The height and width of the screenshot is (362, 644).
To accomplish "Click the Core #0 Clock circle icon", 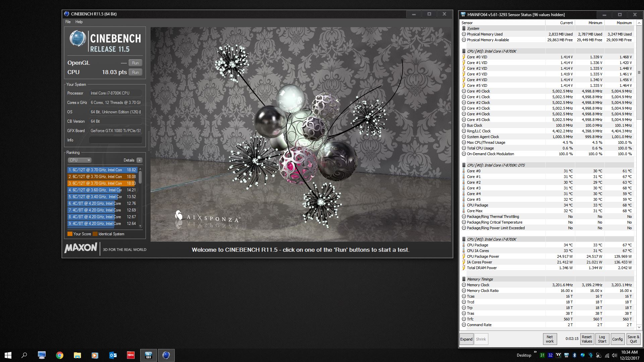I will coord(464,91).
